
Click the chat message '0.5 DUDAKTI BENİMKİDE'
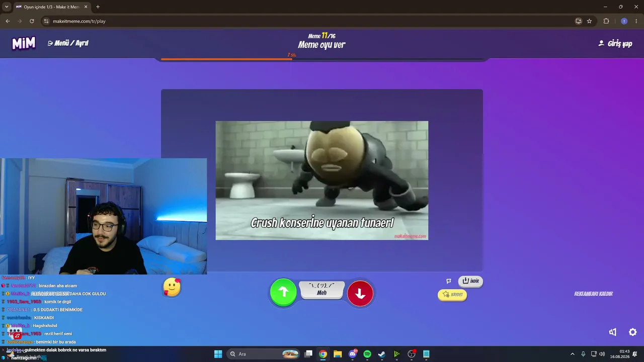click(58, 310)
